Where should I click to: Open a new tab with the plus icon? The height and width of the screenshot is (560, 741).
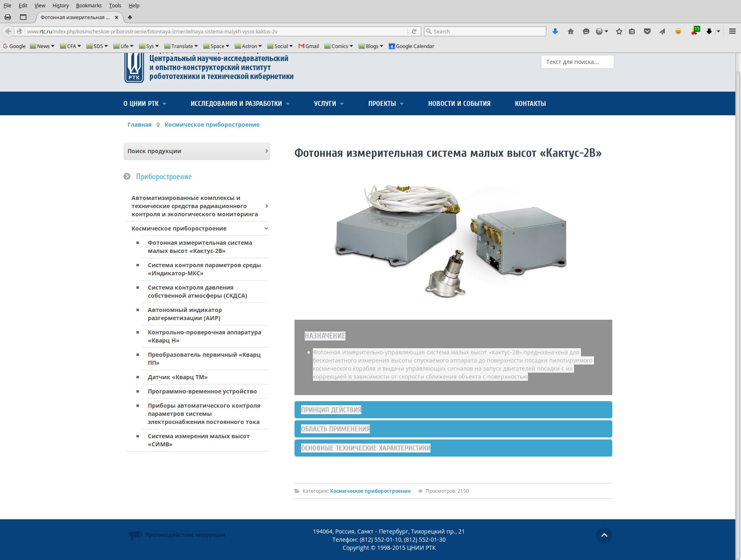coord(130,17)
